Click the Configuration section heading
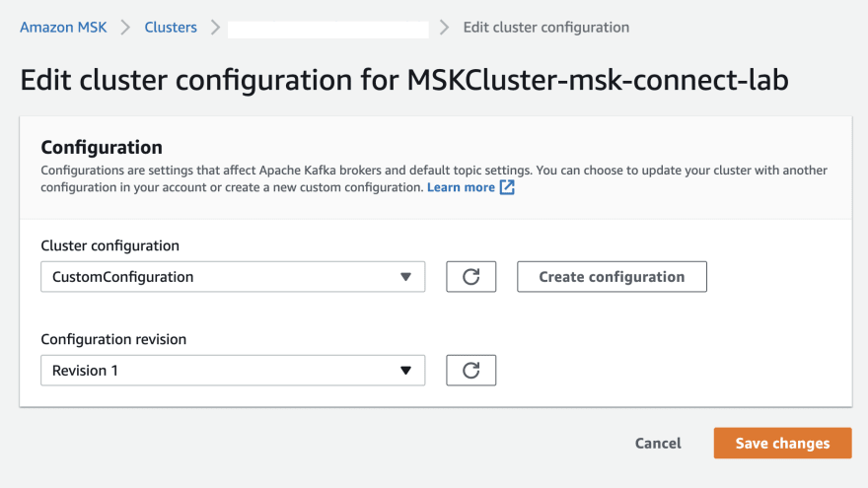Screen dimensions: 868x488 102,148
